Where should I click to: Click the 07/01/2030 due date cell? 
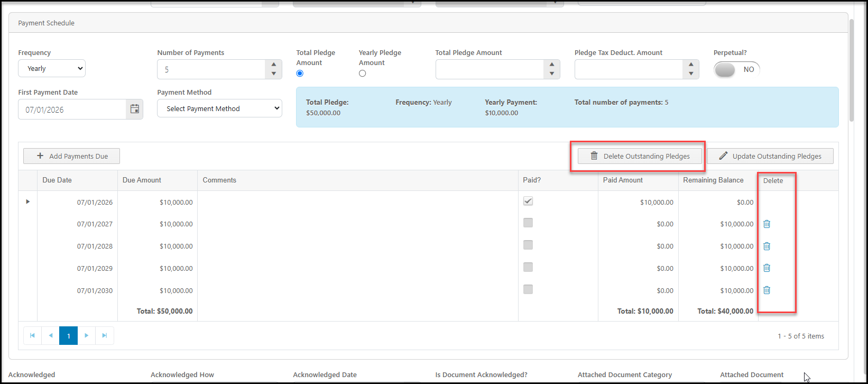pos(77,290)
